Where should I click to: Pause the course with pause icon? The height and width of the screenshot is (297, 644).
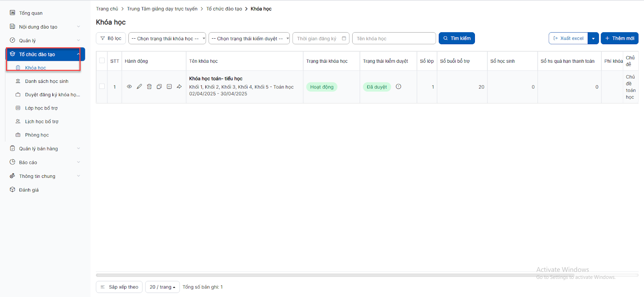pos(169,87)
